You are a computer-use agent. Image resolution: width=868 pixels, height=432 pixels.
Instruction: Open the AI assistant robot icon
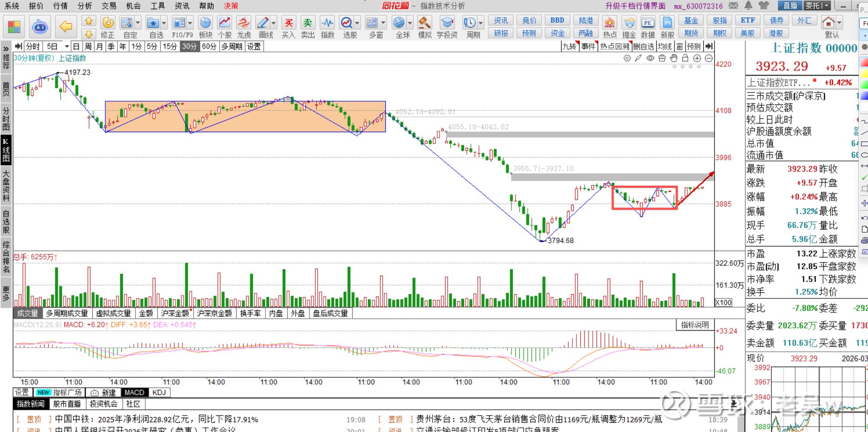coord(40,27)
